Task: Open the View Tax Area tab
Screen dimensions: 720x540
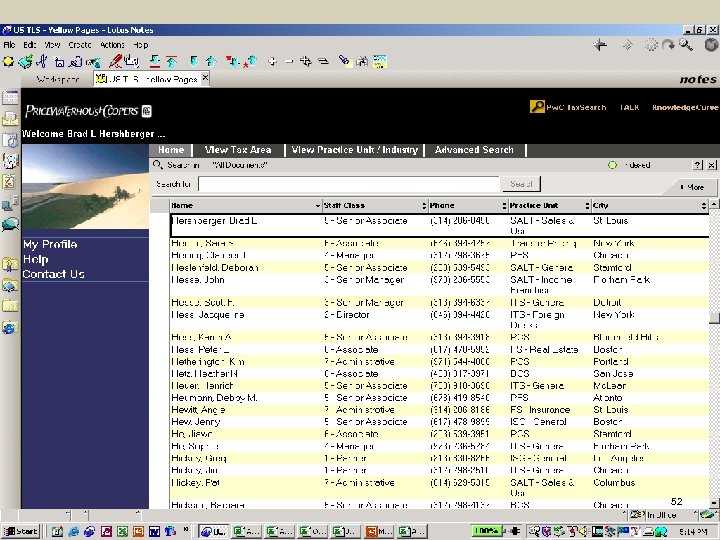Action: pos(238,150)
